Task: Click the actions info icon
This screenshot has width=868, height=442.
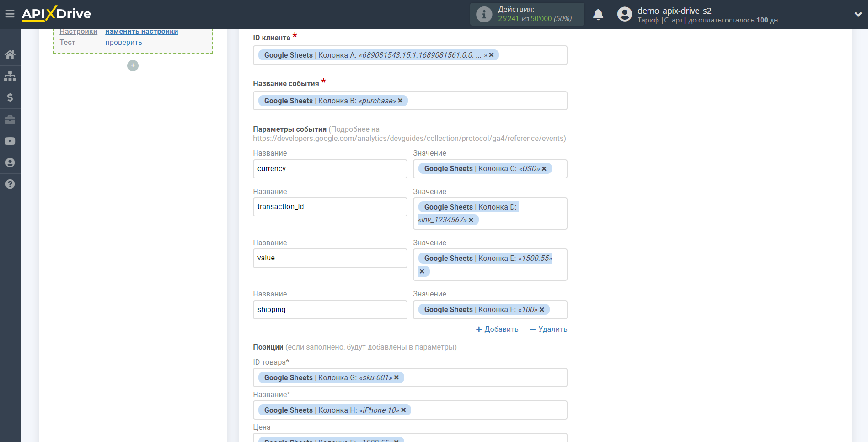Action: (484, 14)
